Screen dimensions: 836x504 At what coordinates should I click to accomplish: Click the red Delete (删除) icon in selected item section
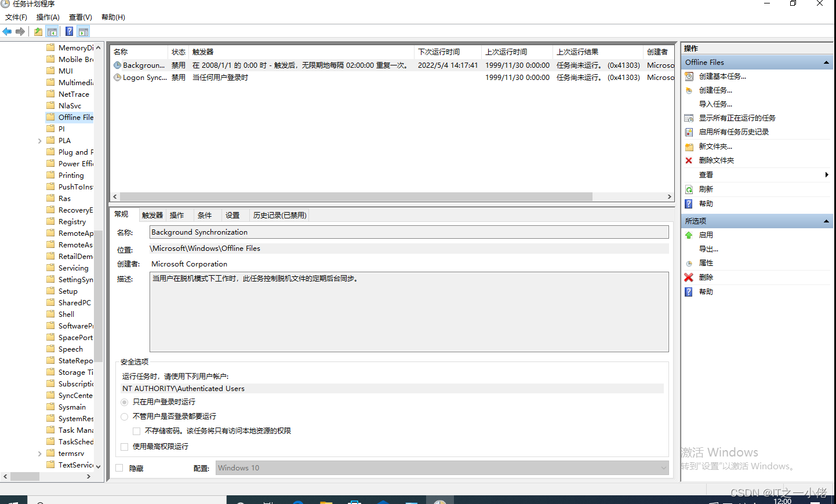689,277
